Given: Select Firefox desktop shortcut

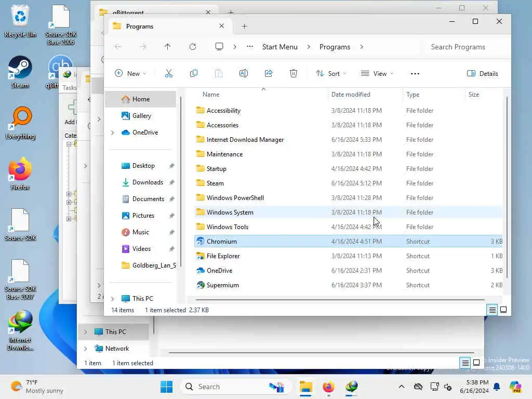Looking at the screenshot, I should pyautogui.click(x=20, y=174).
